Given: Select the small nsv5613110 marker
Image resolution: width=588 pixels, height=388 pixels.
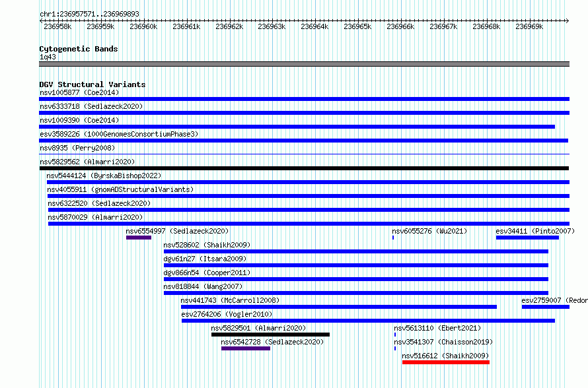Looking at the screenshot, I should 395,335.
